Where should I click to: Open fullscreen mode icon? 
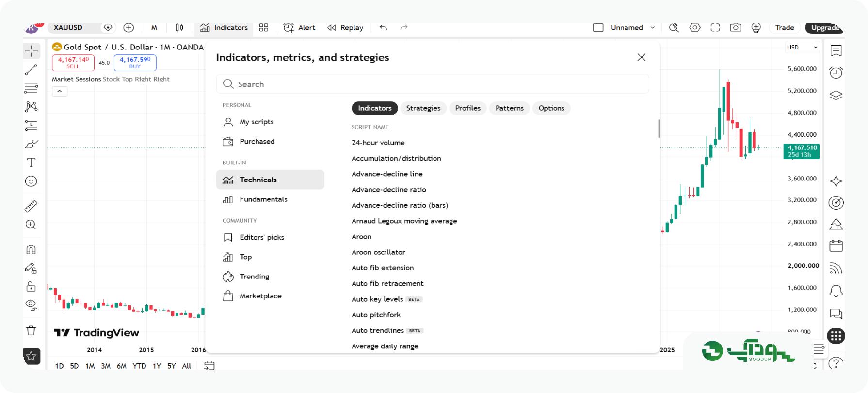[715, 28]
